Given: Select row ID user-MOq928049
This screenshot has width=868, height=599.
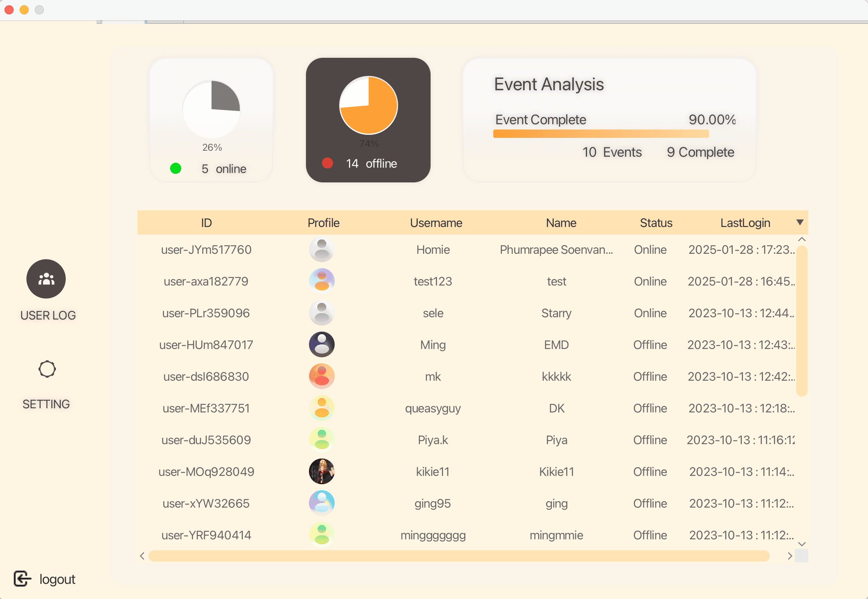Looking at the screenshot, I should tap(206, 472).
